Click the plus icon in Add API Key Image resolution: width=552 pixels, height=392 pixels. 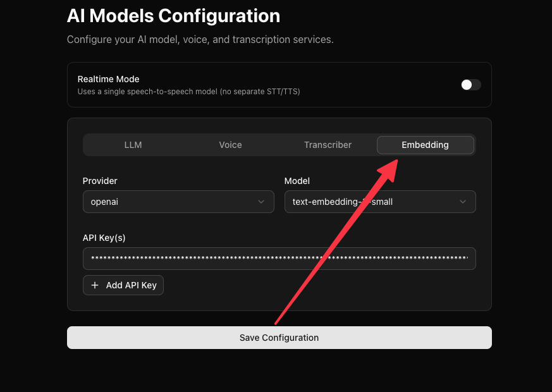[x=95, y=285]
